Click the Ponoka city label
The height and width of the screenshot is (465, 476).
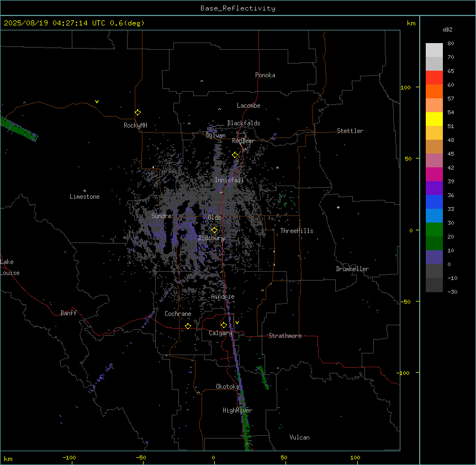coord(265,75)
